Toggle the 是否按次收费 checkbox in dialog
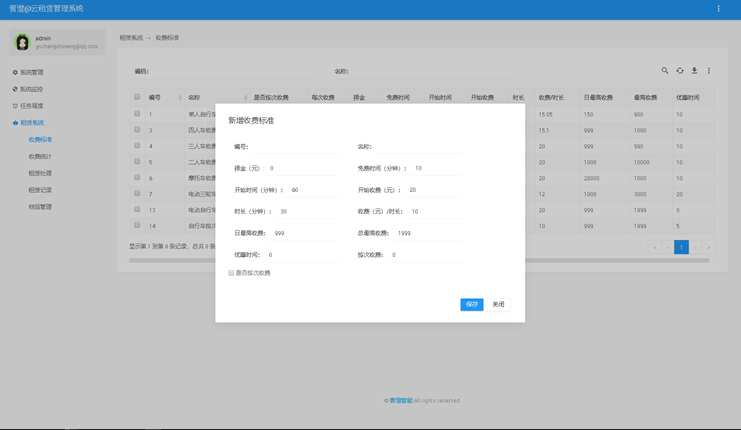Image resolution: width=741 pixels, height=430 pixels. [x=232, y=273]
